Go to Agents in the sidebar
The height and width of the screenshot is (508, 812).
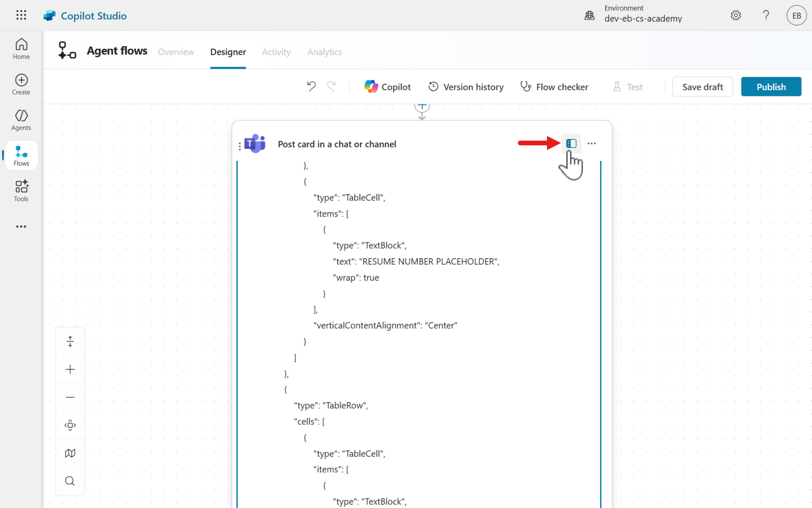click(x=21, y=120)
